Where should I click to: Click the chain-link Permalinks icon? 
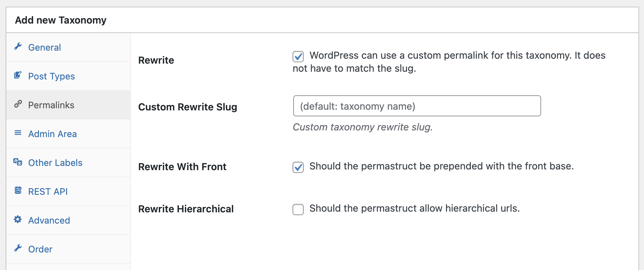18,105
